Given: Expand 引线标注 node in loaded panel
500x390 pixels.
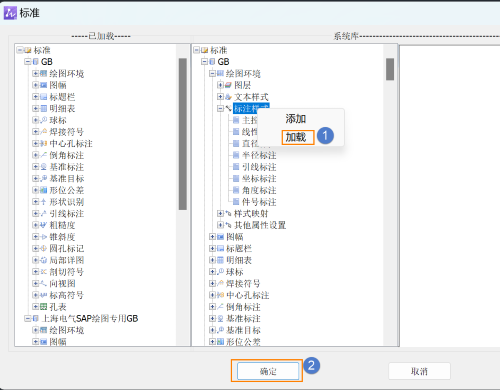Looking at the screenshot, I should 35,213.
